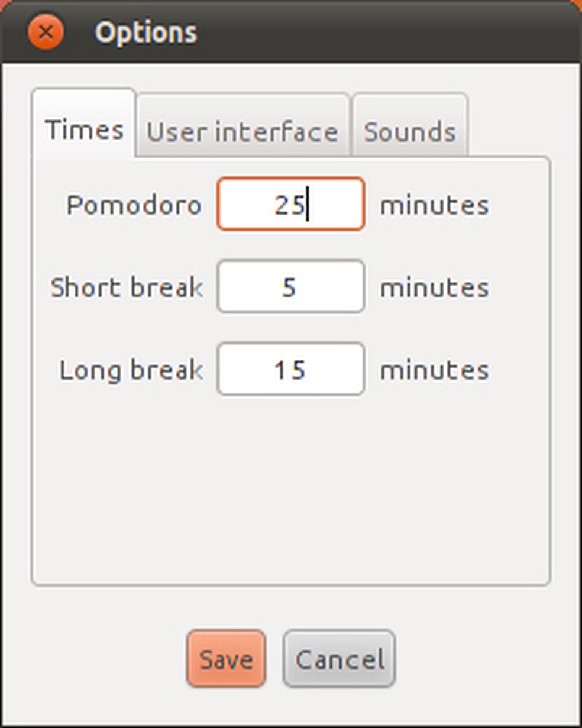Click the orange close icon on the titlebar
Image resolution: width=582 pixels, height=728 pixels.
tap(45, 32)
